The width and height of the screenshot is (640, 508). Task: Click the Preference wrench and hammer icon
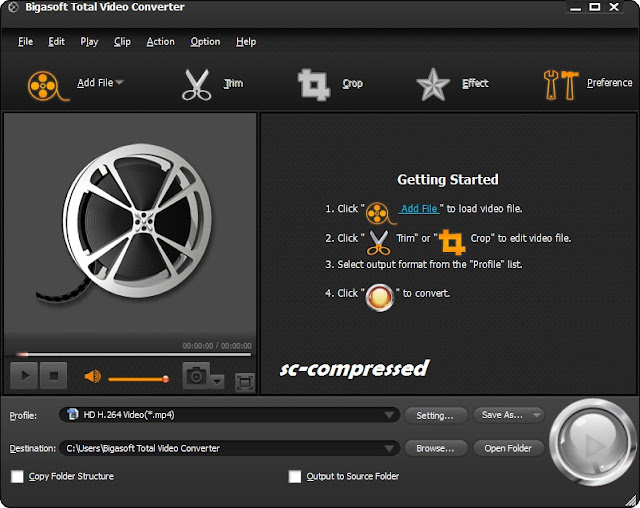point(561,85)
